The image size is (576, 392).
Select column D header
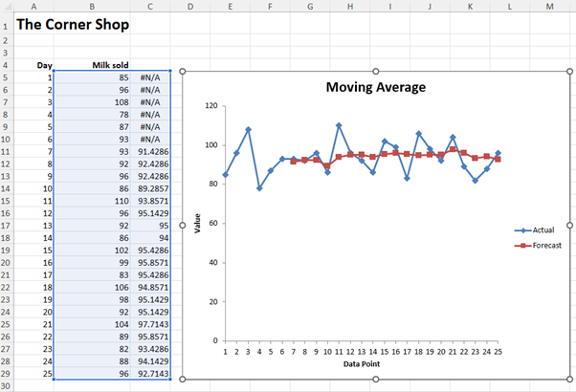(x=189, y=7)
